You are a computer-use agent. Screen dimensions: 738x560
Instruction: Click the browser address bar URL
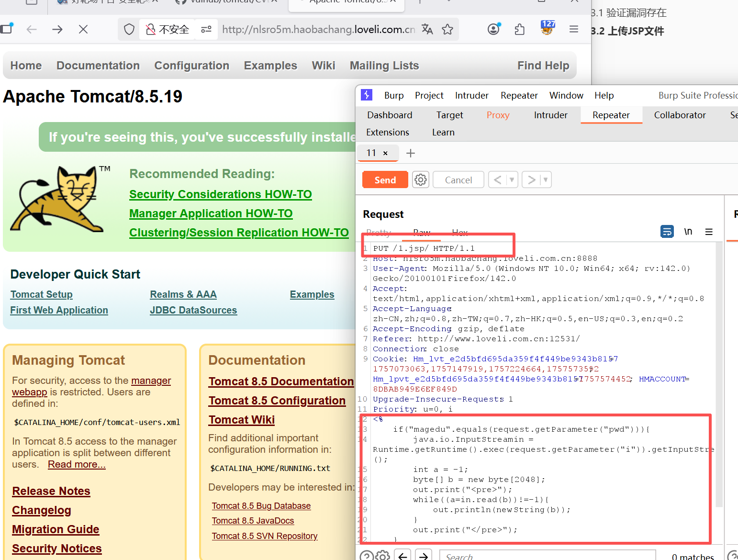coord(319,30)
